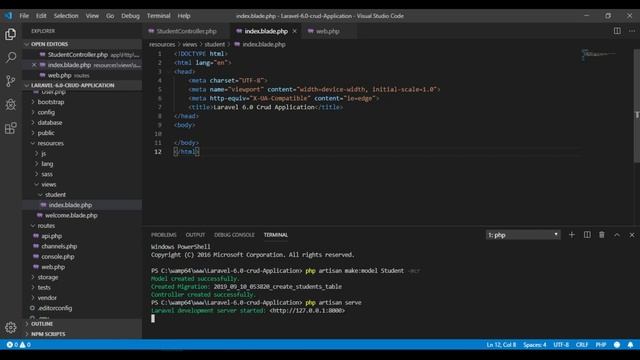The height and width of the screenshot is (360, 640).
Task: Change indentation via 'Spaces: 4'
Action: click(x=535, y=345)
